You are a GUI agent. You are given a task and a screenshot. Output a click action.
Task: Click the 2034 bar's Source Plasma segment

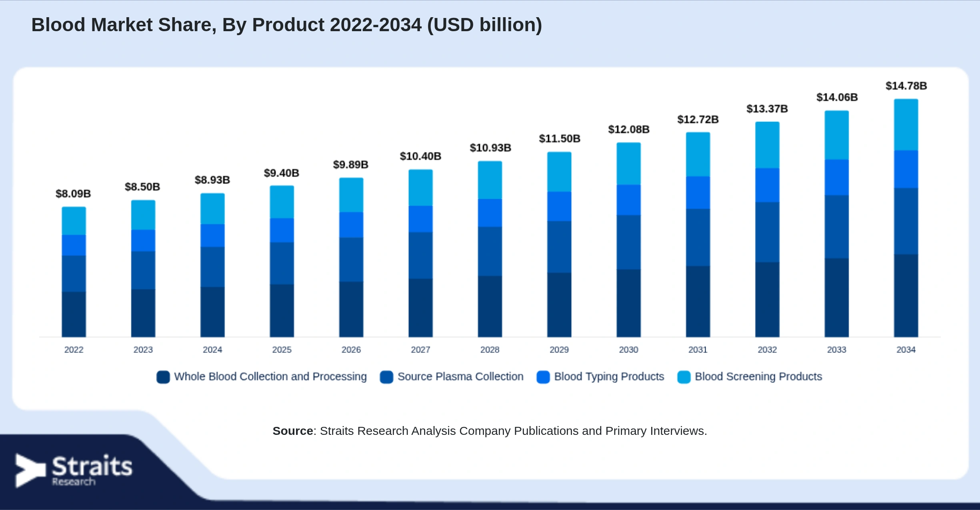[906, 221]
